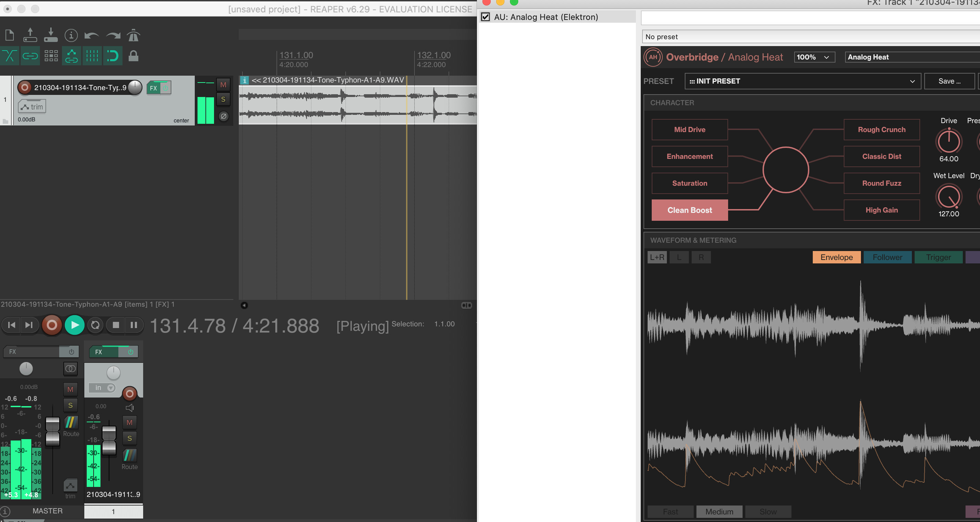Click the grid lines toolbar icon
980x522 pixels.
(92, 56)
